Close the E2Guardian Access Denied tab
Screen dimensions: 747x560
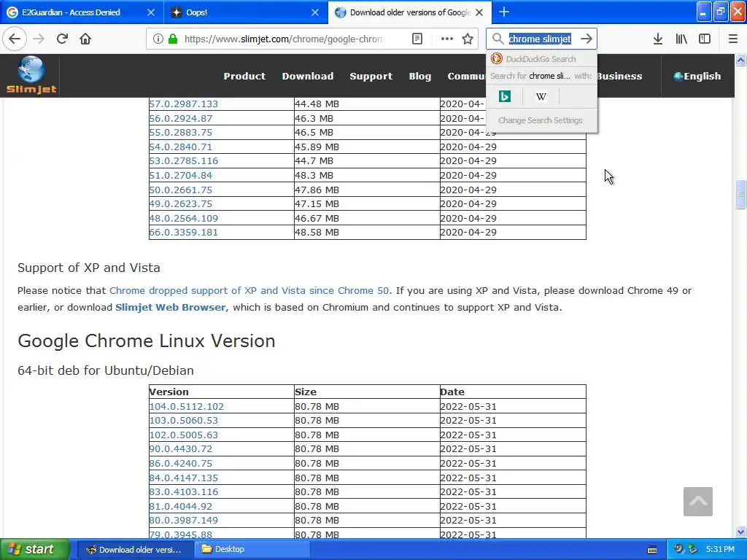[x=150, y=12]
